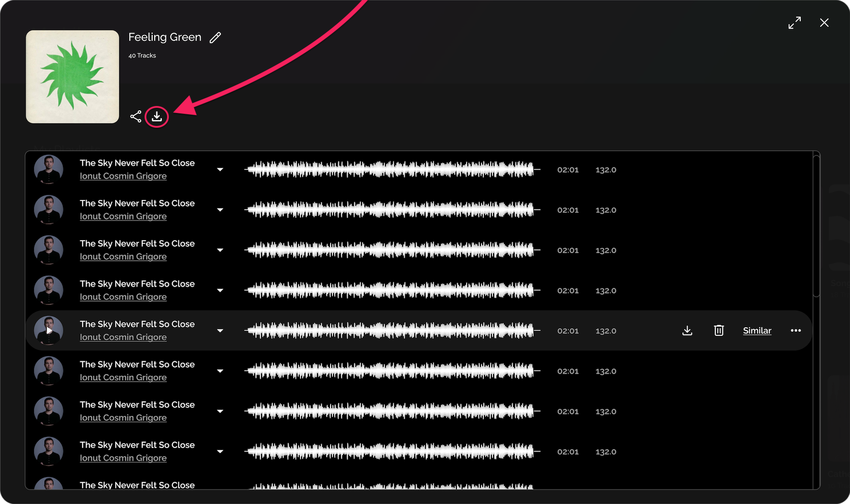Select artist thumbnail on third track row
This screenshot has height=504, width=850.
pyautogui.click(x=48, y=250)
